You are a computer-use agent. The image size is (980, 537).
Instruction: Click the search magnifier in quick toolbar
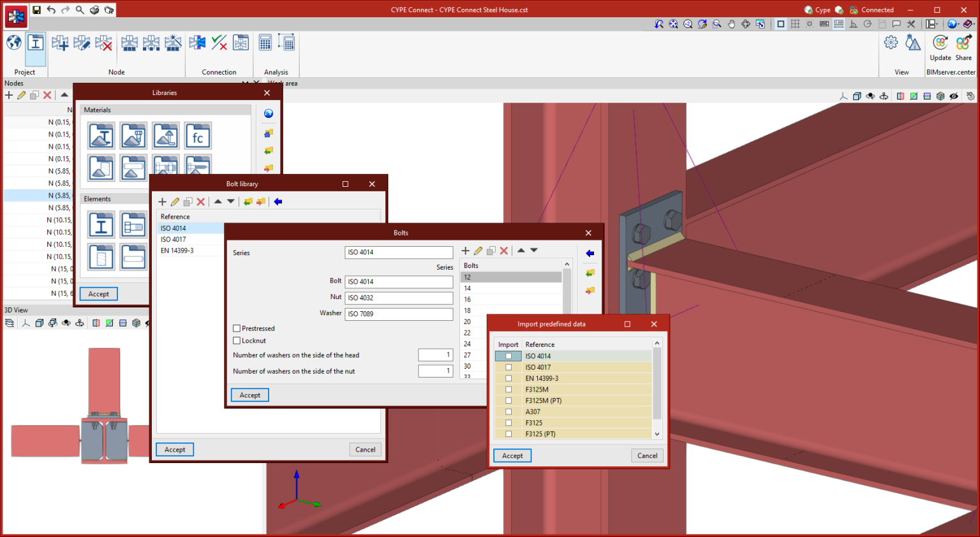tap(80, 10)
